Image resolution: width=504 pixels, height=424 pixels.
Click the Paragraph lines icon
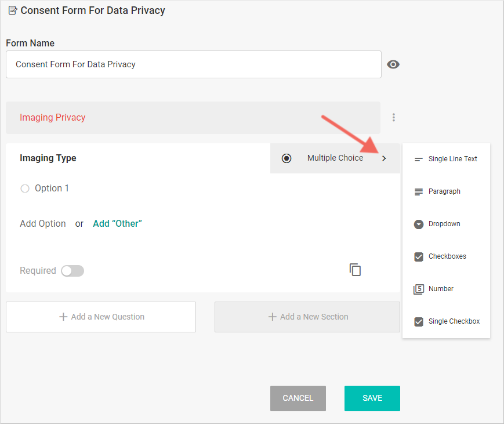tap(419, 191)
